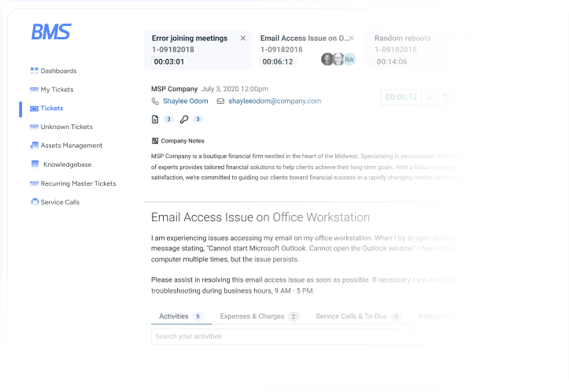Reset the ticket timer with undo icon

click(x=447, y=98)
